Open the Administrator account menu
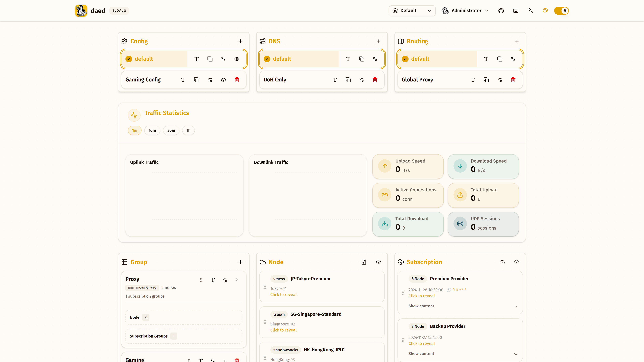644x362 pixels. [465, 11]
